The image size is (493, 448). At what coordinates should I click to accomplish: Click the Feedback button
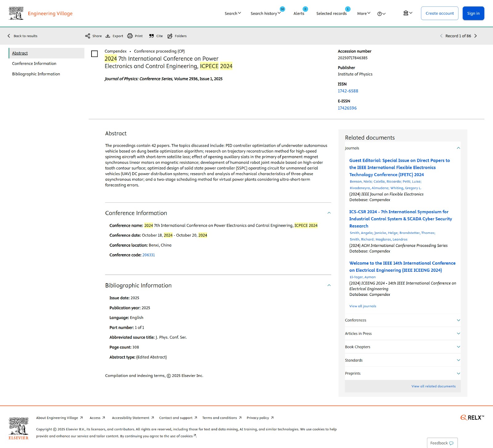point(442,443)
